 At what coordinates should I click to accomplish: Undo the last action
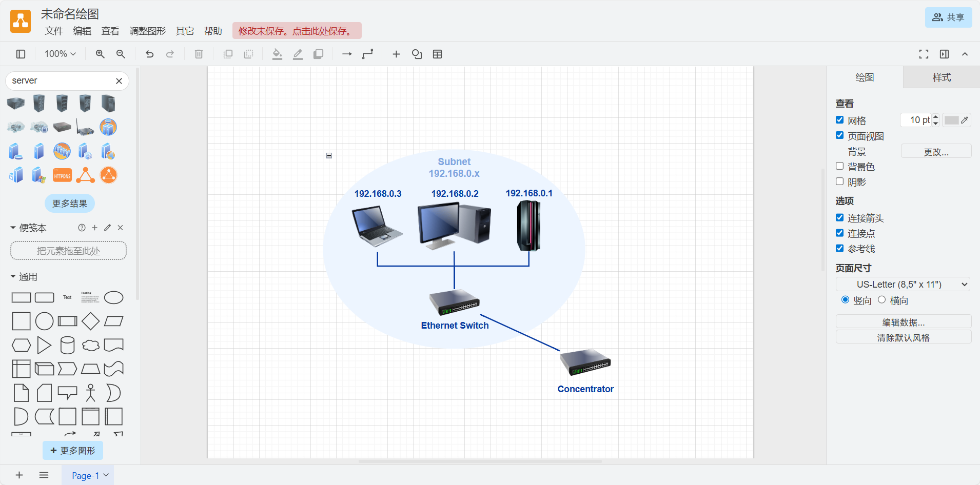click(x=149, y=54)
